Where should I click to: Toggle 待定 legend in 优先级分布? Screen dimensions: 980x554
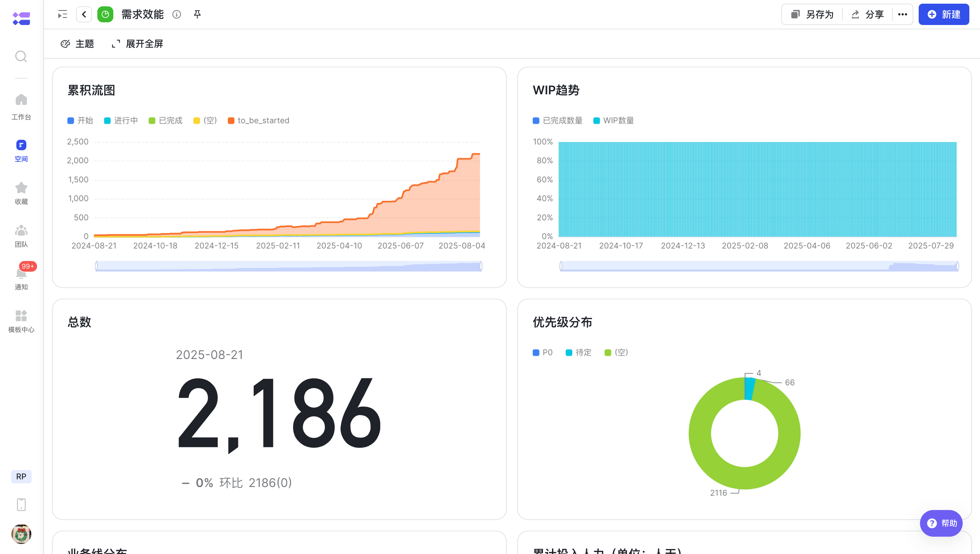(579, 352)
